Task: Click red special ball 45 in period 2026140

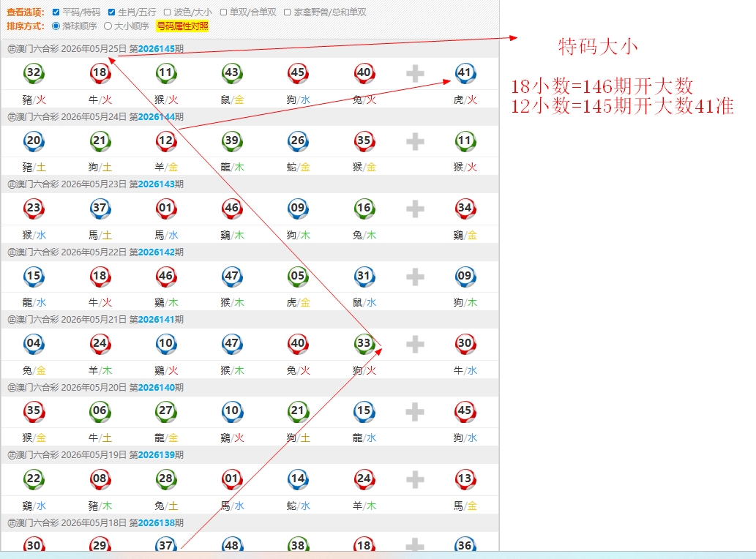Action: point(465,411)
